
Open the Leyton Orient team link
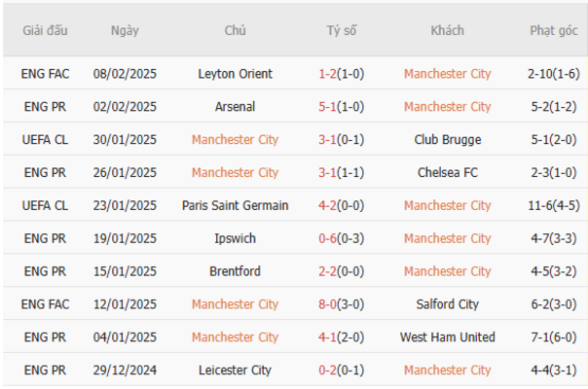click(x=235, y=74)
